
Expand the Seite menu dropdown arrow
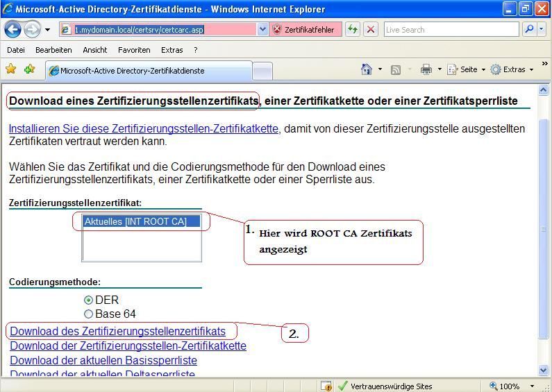[x=483, y=69]
